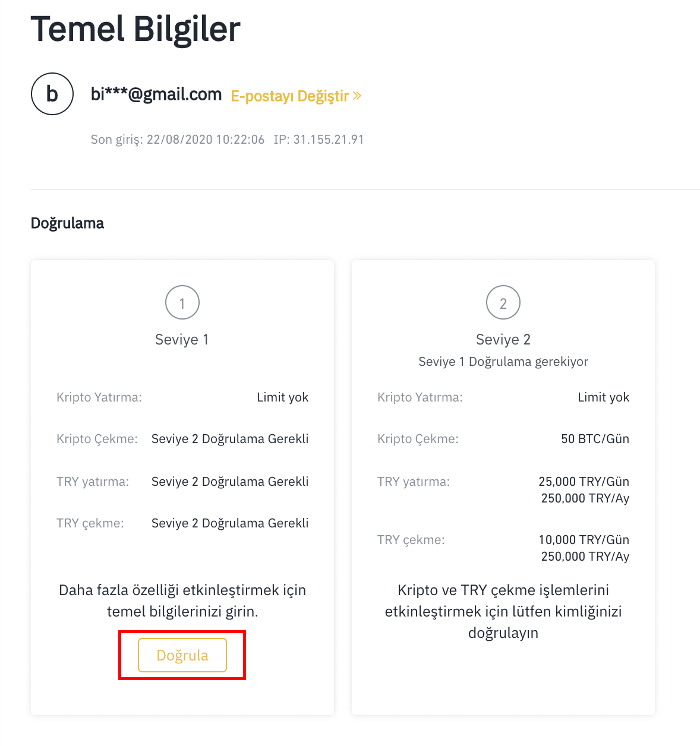Click the Doğrulama section heading
This screenshot has height=746, width=700.
pyautogui.click(x=67, y=223)
